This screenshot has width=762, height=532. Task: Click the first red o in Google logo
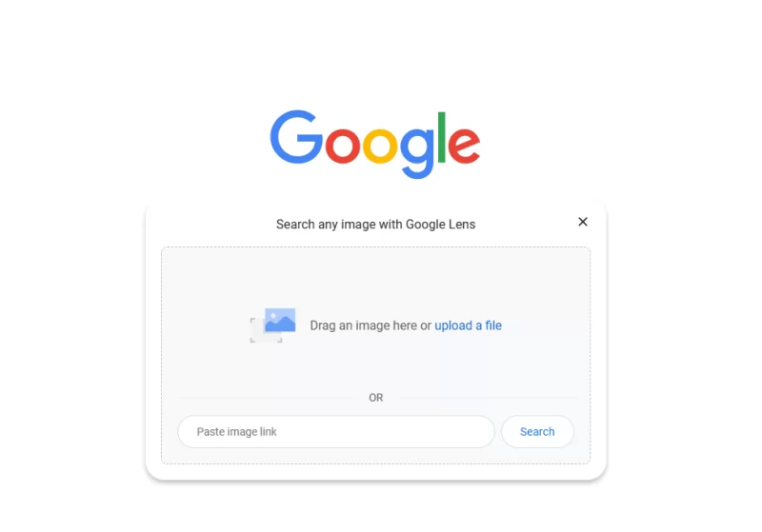343,146
